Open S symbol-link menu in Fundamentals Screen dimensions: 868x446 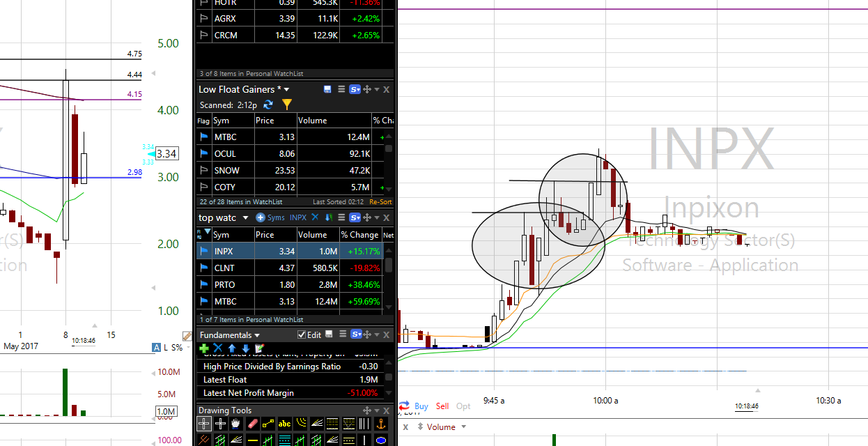(x=356, y=334)
